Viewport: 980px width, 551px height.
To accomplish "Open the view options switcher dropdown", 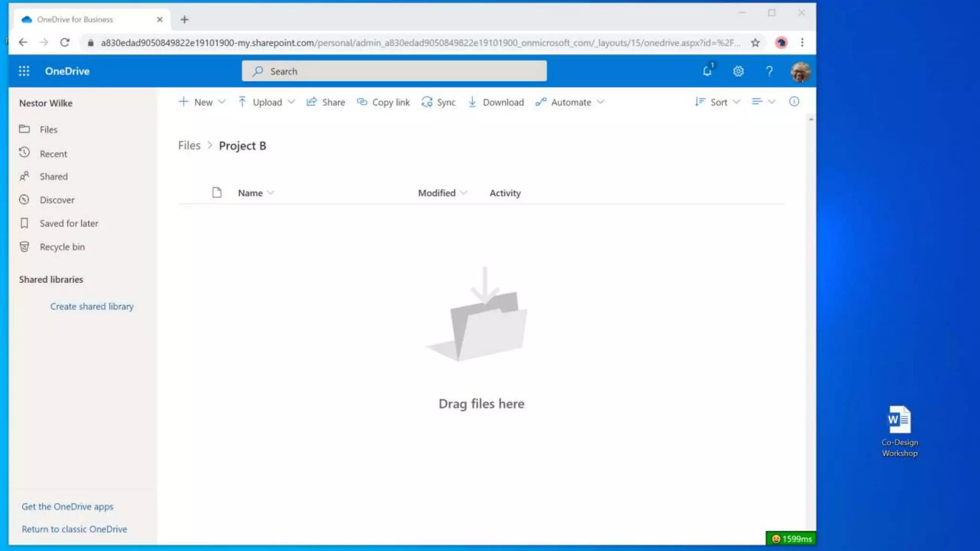I will [x=763, y=102].
